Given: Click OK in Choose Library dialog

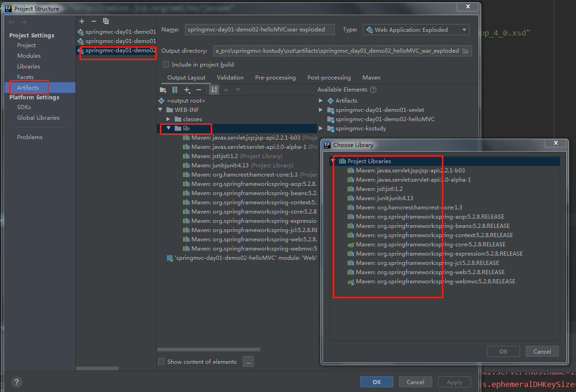Looking at the screenshot, I should click(503, 351).
